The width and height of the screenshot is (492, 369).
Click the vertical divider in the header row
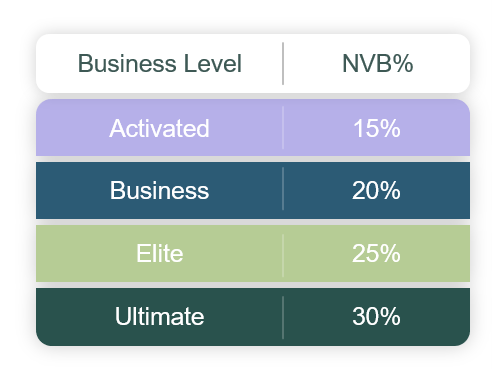(283, 63)
